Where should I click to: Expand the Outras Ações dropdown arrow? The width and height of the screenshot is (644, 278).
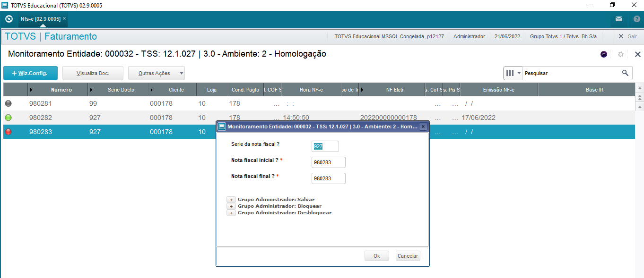pos(182,73)
